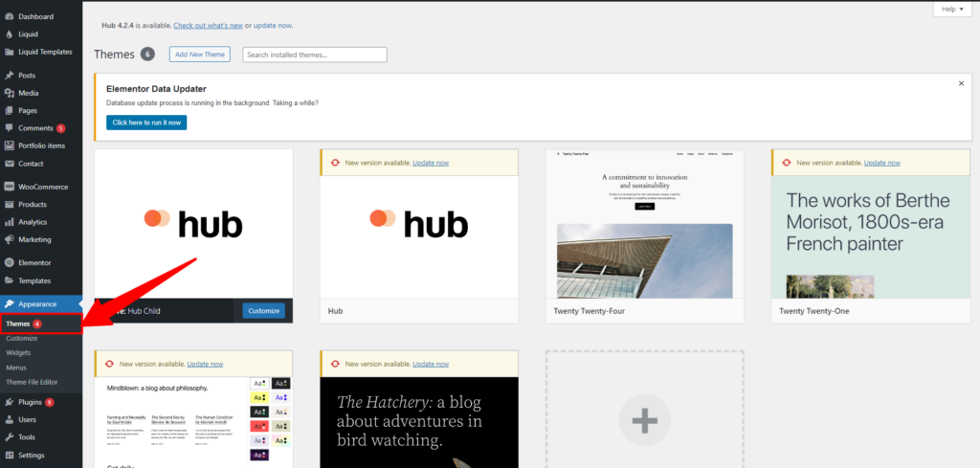This screenshot has height=468, width=980.
Task: Click 'Update now' on The Hatchery theme
Action: (x=431, y=364)
